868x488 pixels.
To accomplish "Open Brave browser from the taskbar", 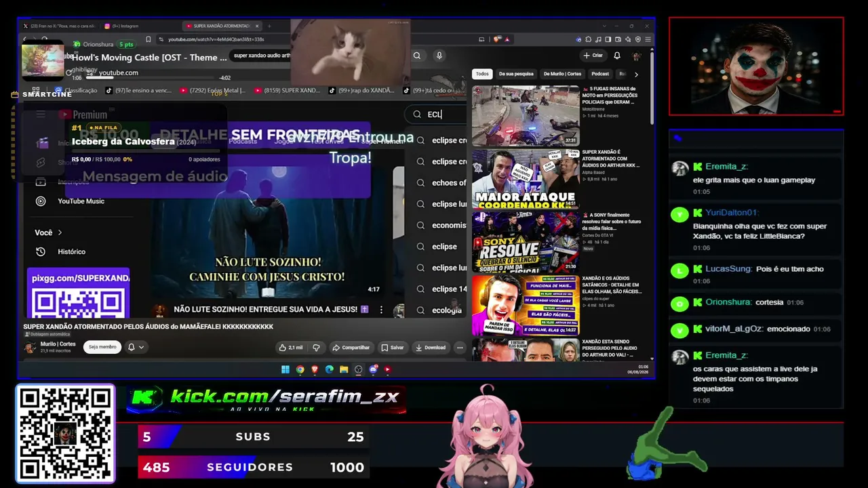I will point(315,369).
